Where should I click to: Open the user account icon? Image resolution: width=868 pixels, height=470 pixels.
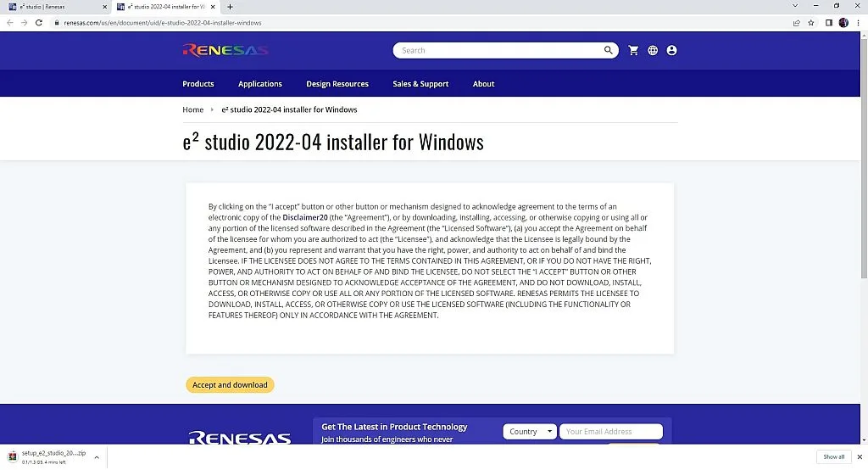[x=671, y=50]
